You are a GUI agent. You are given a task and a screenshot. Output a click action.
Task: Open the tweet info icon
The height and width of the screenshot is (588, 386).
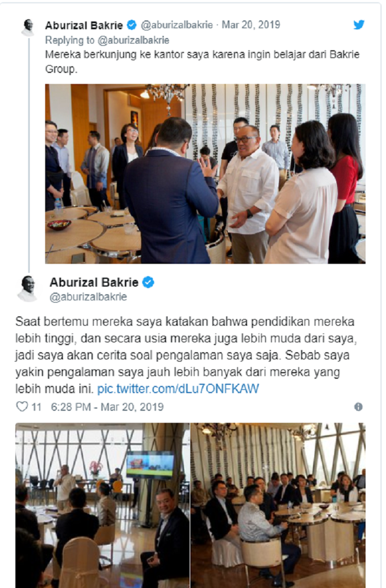[x=358, y=407]
